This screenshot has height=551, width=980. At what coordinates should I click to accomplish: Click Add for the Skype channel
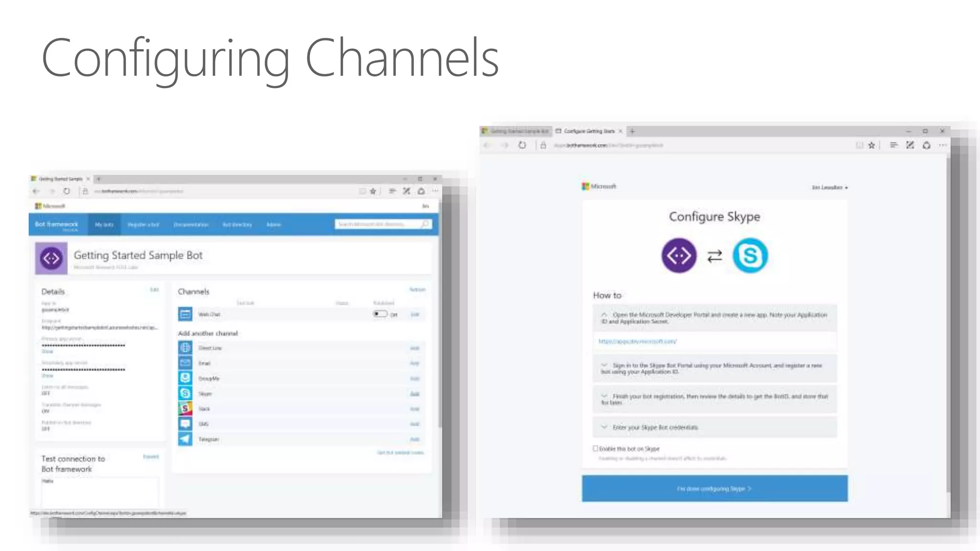pyautogui.click(x=414, y=394)
